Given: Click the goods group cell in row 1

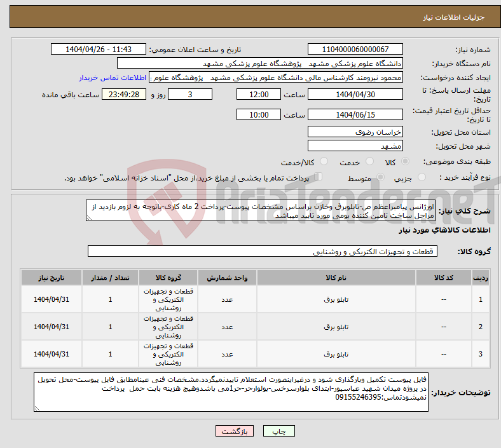Looking at the screenshot, I should tap(168, 299).
